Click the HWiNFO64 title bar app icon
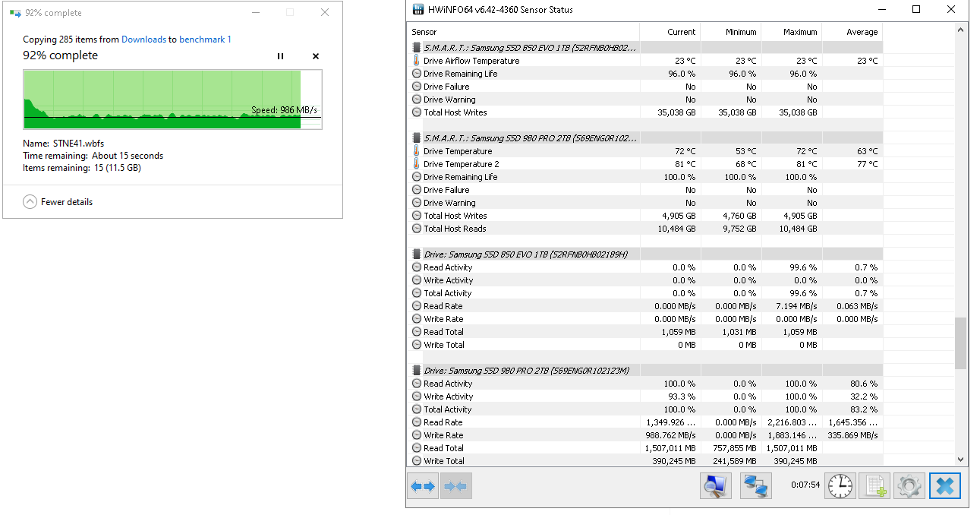This screenshot has width=980, height=515. click(x=418, y=10)
